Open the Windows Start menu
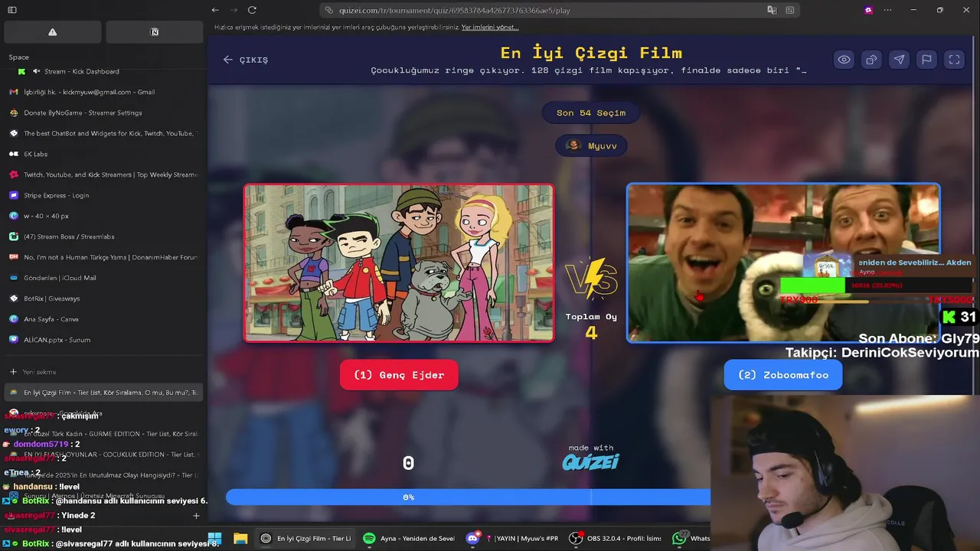 coord(214,538)
